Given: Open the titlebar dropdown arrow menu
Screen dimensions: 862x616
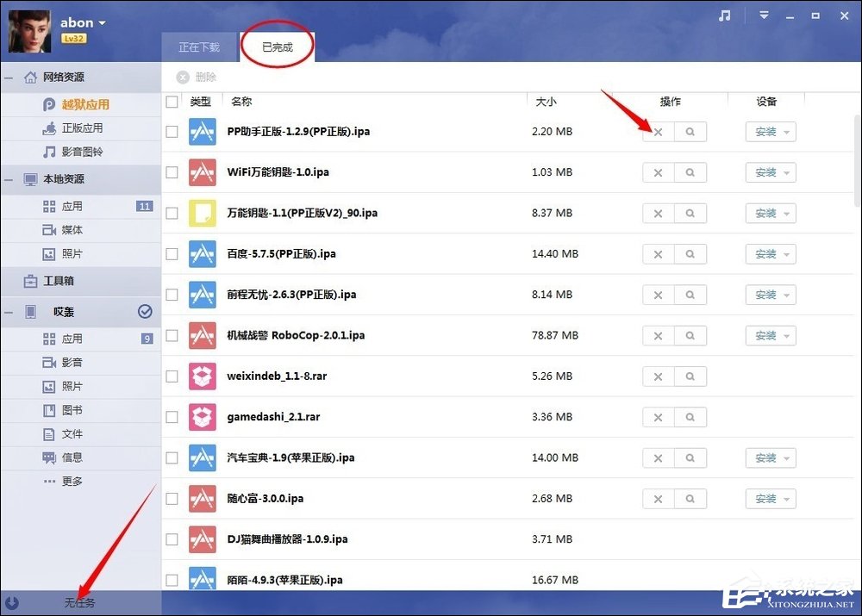Looking at the screenshot, I should click(x=763, y=15).
